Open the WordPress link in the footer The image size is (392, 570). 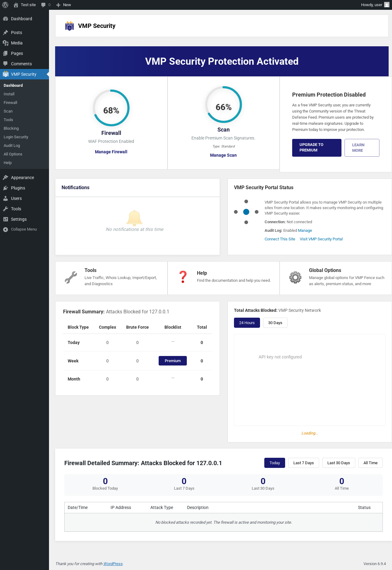coord(113,564)
